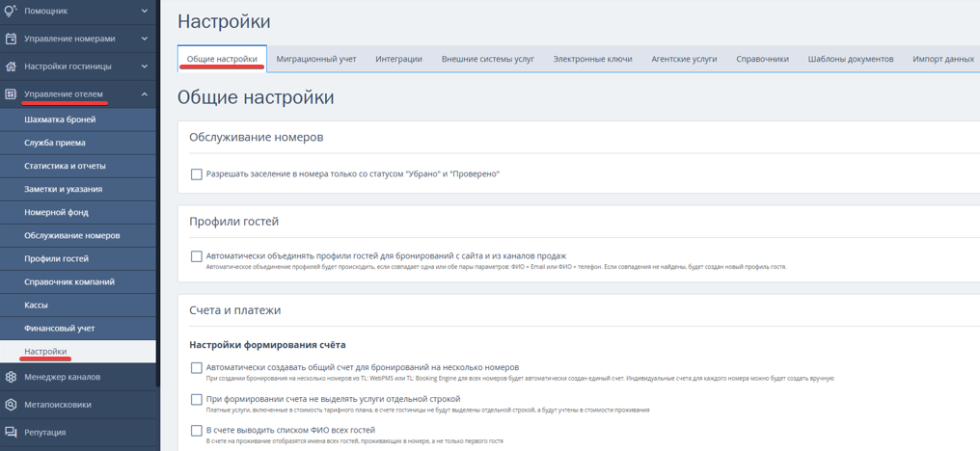Screen dimensions: 980x451
Task: Switch to Внешние системы услуг tab
Action: (x=487, y=59)
